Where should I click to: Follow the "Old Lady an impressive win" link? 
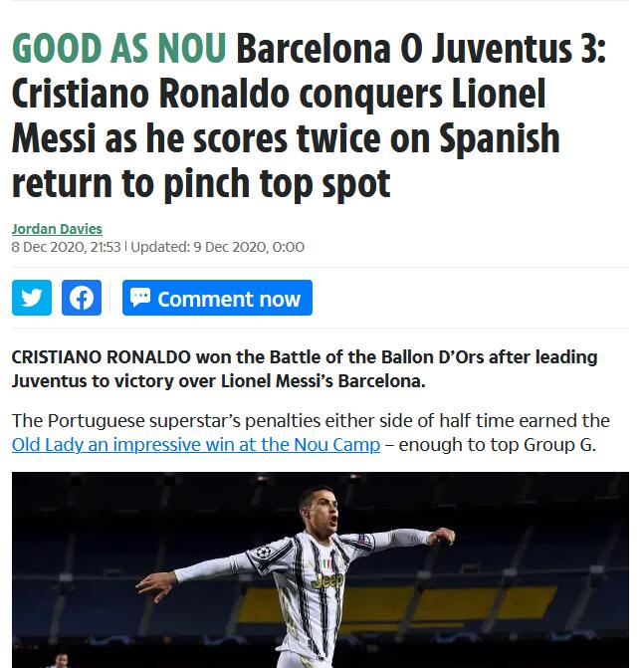(x=196, y=444)
